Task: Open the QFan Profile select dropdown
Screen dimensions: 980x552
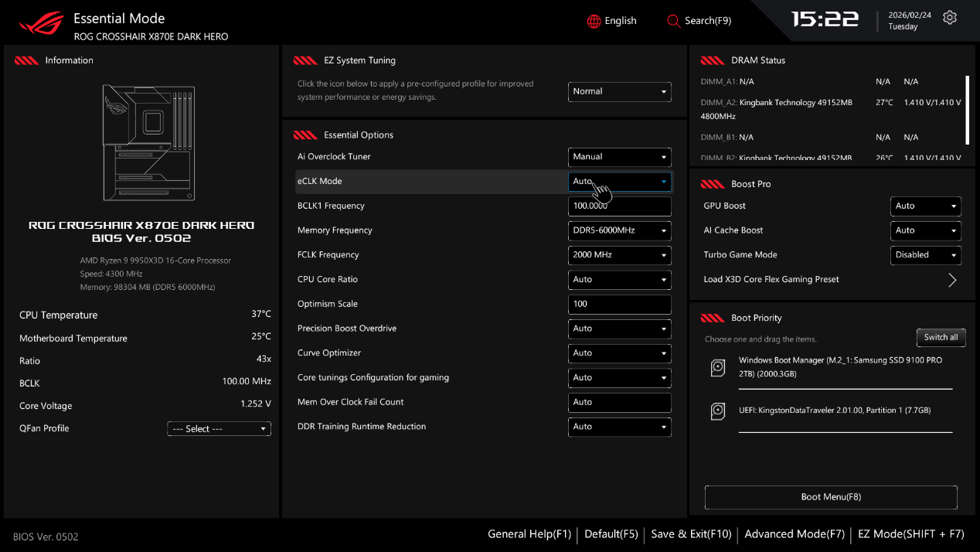Action: click(219, 429)
